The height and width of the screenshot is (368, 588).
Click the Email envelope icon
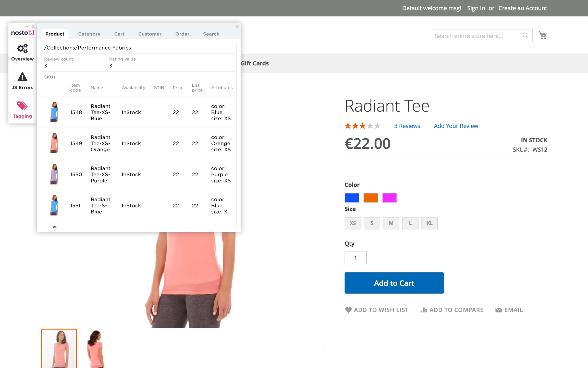(x=498, y=310)
